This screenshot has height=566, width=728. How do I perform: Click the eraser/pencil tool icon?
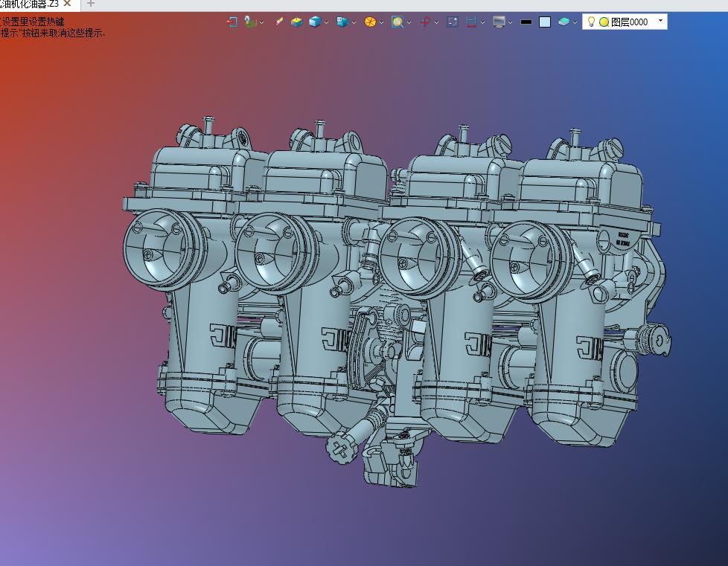click(279, 22)
